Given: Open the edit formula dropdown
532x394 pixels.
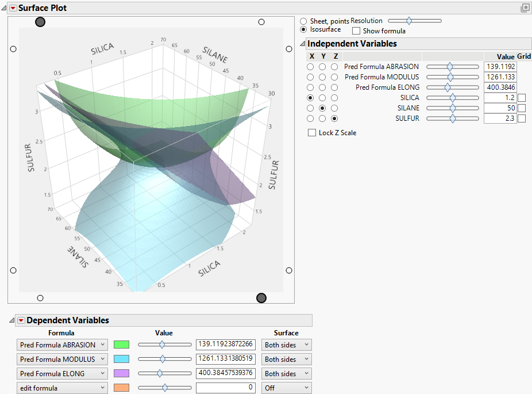Looking at the screenshot, I should [62, 388].
